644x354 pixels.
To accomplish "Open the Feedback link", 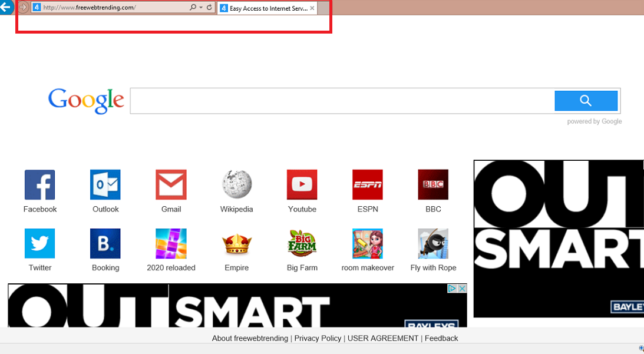I will 441,339.
